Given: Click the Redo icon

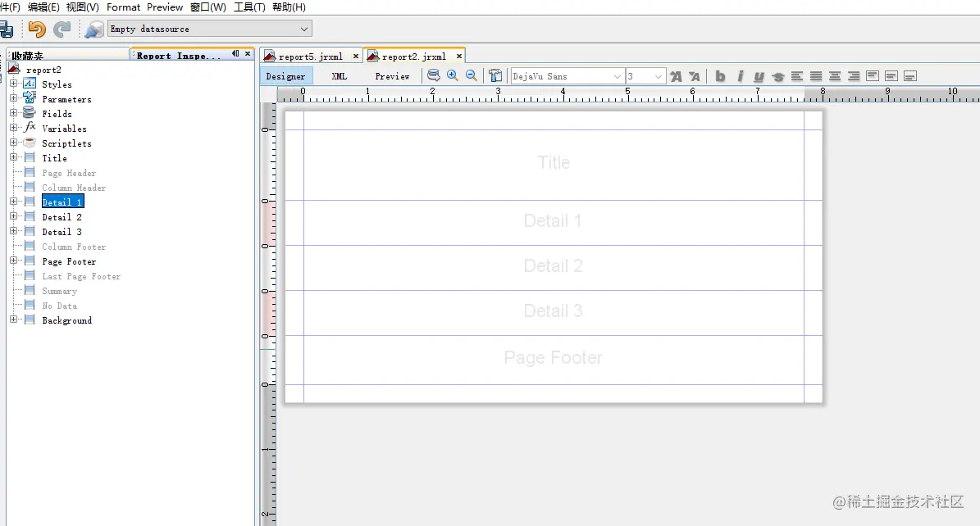Looking at the screenshot, I should (x=62, y=28).
